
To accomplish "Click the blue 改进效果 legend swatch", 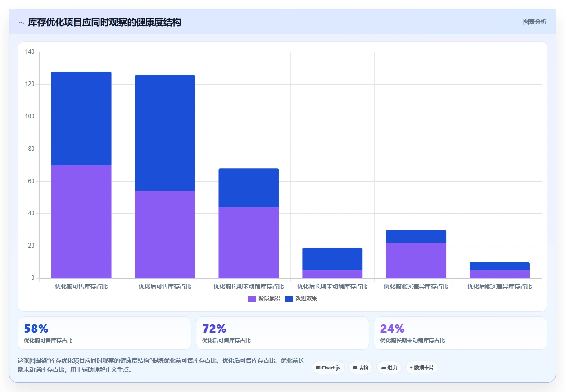I will 289,298.
